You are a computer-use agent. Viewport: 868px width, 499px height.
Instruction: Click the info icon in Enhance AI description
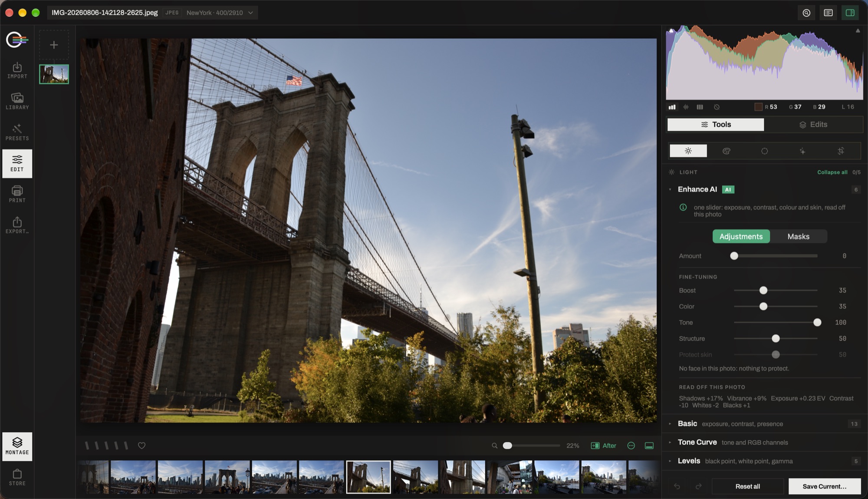coord(683,208)
